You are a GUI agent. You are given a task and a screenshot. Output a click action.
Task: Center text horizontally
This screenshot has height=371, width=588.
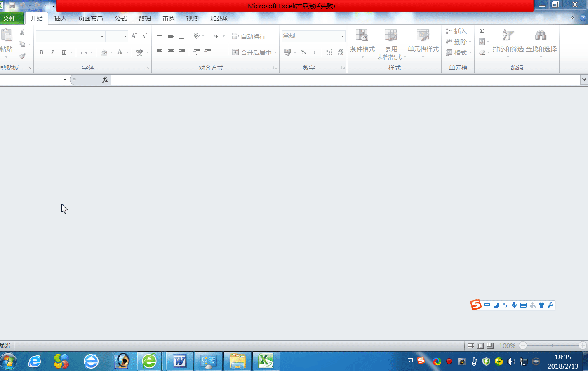[171, 52]
